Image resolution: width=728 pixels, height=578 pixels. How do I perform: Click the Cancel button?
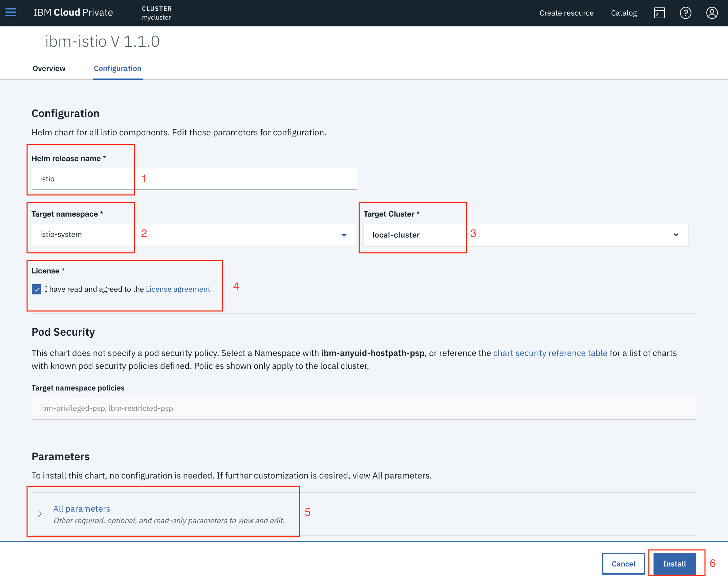623,564
